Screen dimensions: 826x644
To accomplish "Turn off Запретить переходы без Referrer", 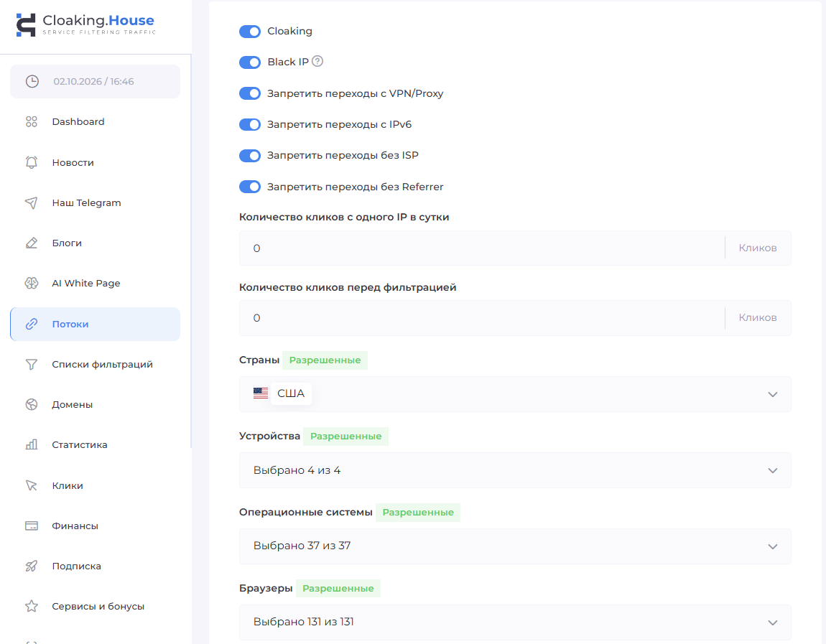I will tap(250, 187).
